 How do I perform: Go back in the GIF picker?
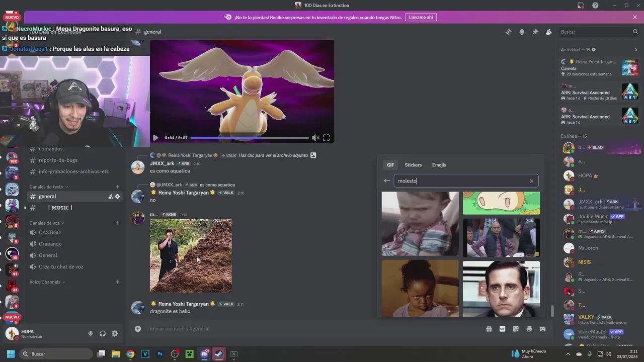tap(387, 181)
